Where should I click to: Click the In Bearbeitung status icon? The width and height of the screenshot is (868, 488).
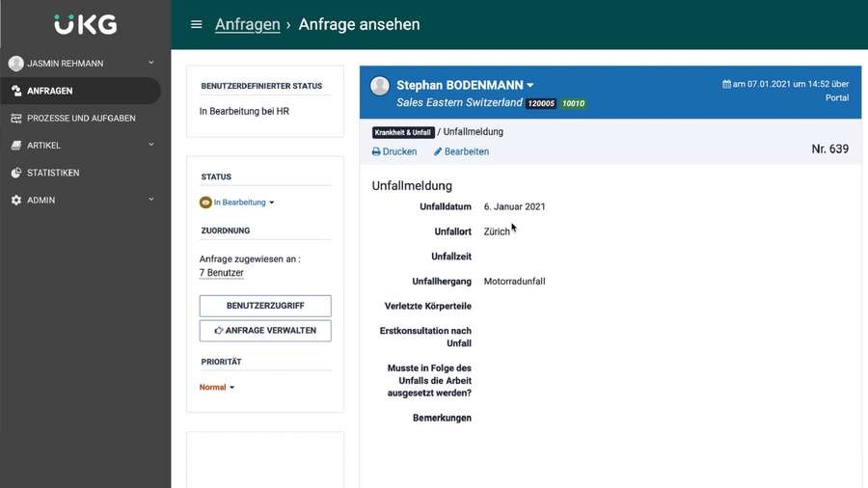click(x=205, y=203)
